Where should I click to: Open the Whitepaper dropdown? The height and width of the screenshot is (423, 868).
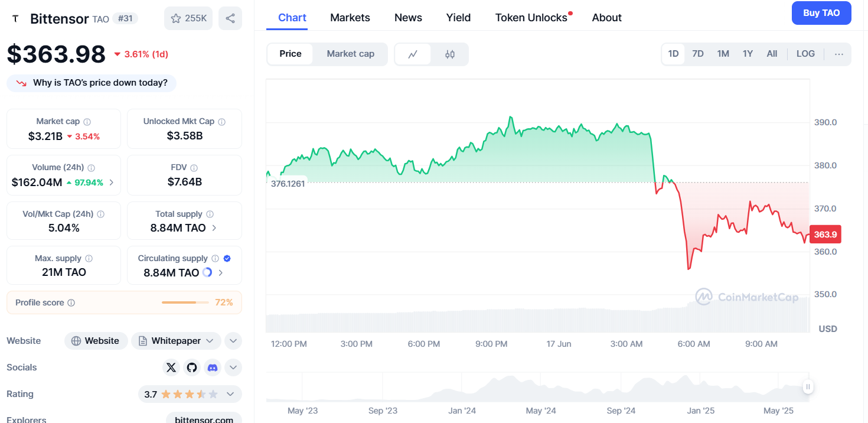tap(176, 341)
